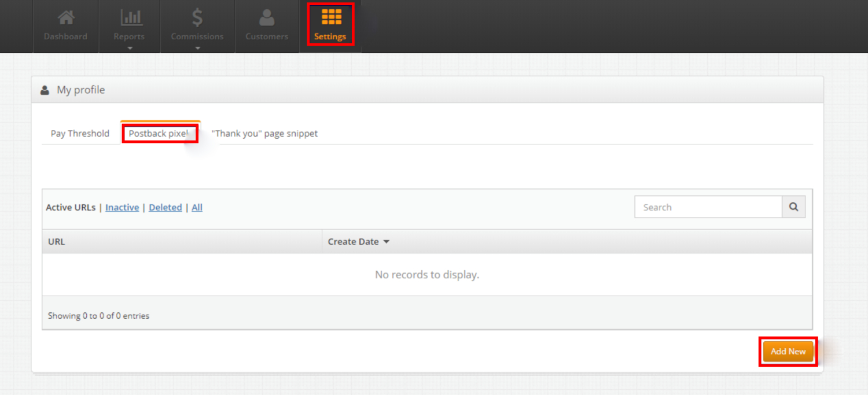868x395 pixels.
Task: Click the My profile heading
Action: click(81, 90)
